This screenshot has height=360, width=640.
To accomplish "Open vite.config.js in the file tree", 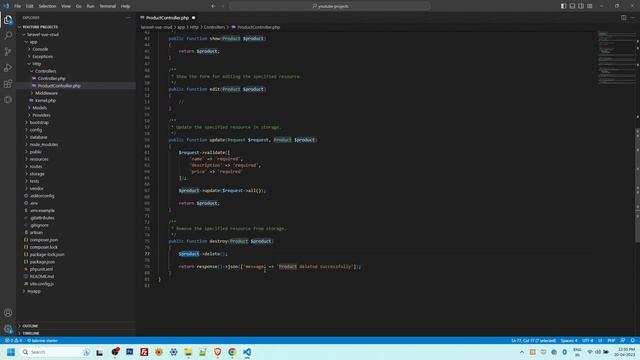I will pos(42,284).
